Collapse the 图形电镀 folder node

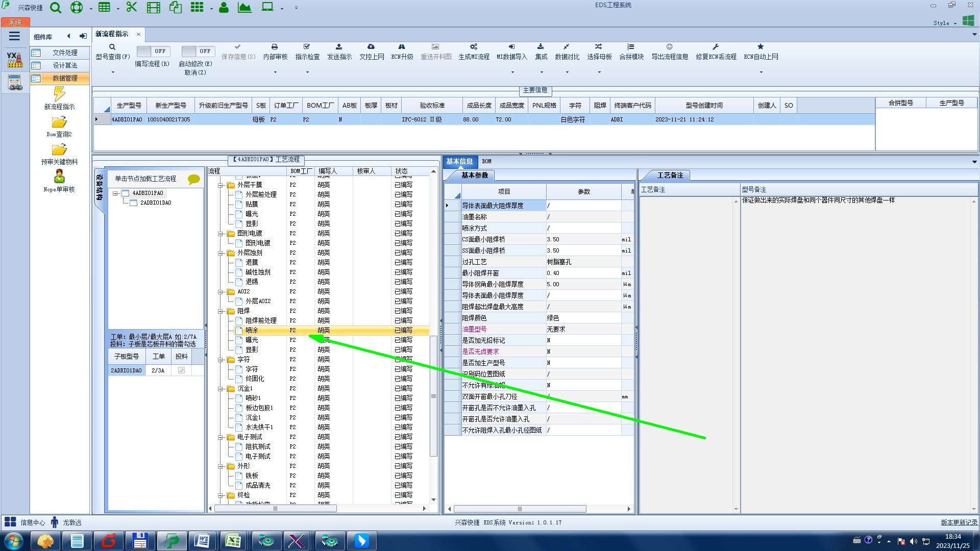(x=220, y=234)
